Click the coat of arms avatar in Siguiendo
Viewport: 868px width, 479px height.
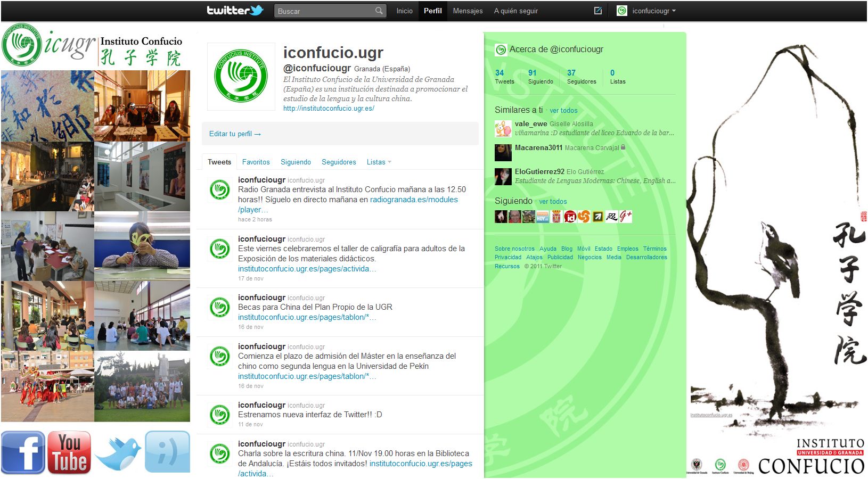(x=556, y=217)
